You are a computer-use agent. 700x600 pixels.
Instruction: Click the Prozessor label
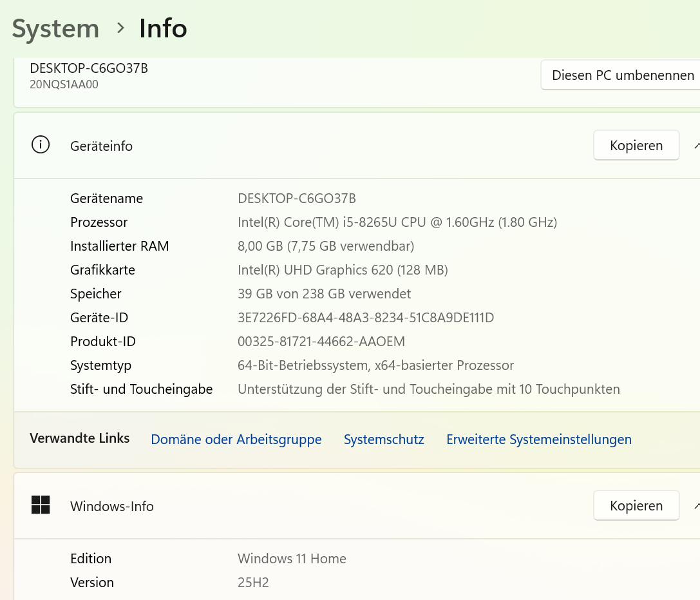pyautogui.click(x=99, y=222)
